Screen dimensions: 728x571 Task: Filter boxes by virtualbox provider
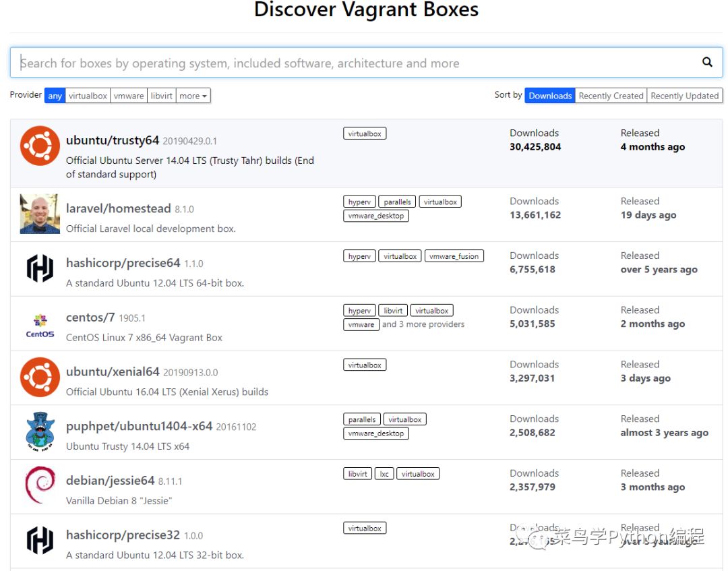coord(88,96)
